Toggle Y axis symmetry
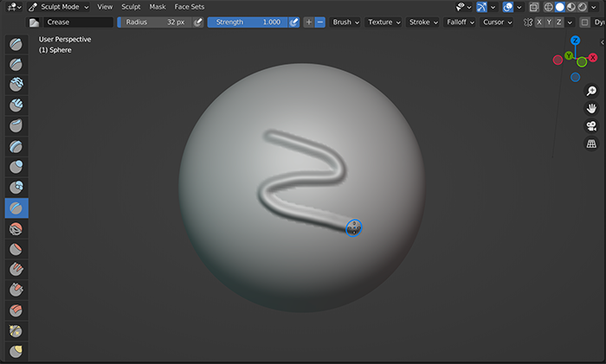 pos(549,22)
